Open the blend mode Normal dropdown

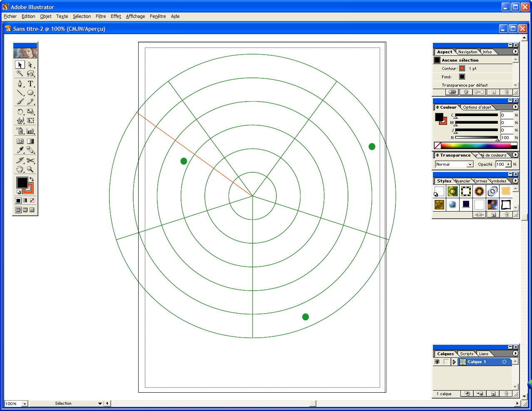[x=455, y=164]
